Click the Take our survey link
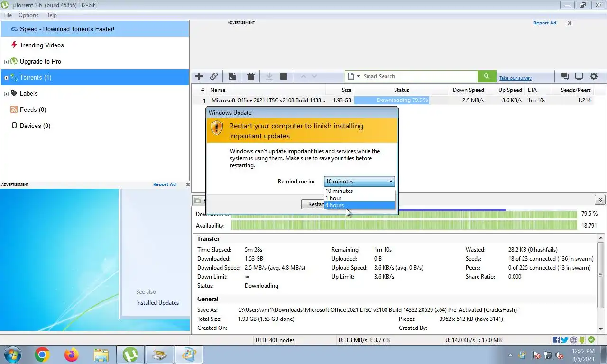Image resolution: width=607 pixels, height=364 pixels. pyautogui.click(x=515, y=78)
